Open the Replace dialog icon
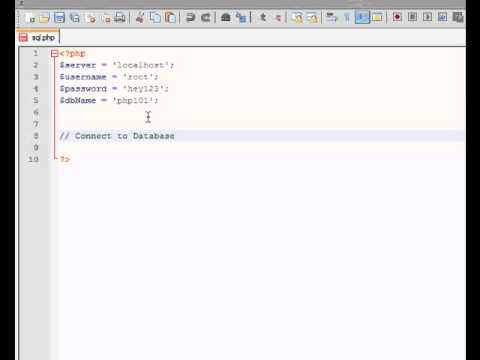 pos(241,18)
